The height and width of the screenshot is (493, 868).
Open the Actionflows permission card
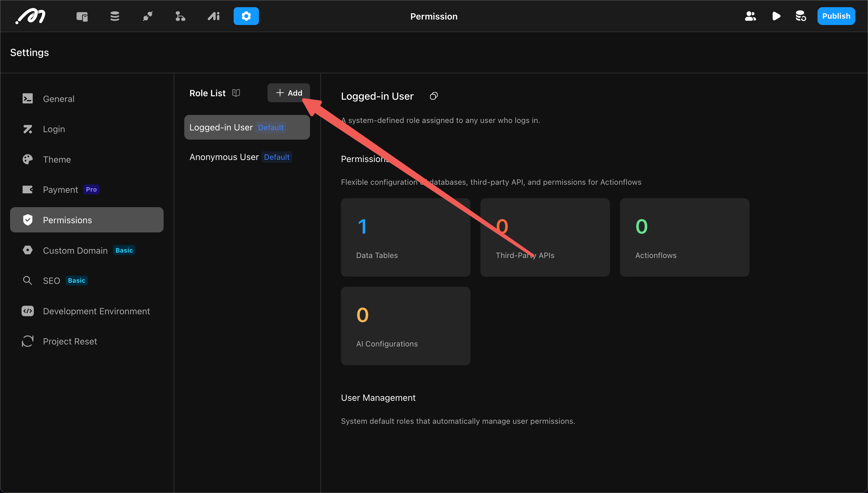click(x=684, y=237)
